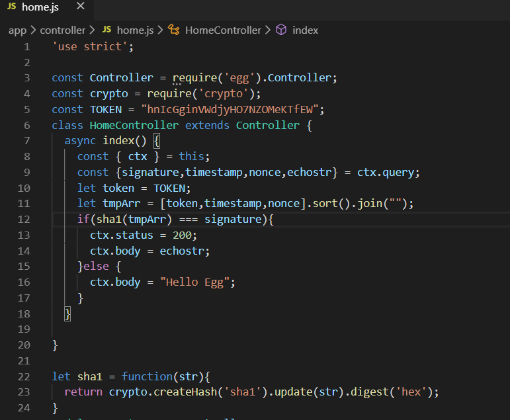Open the controller folder breadcrumb
The width and height of the screenshot is (510, 420).
click(x=63, y=30)
